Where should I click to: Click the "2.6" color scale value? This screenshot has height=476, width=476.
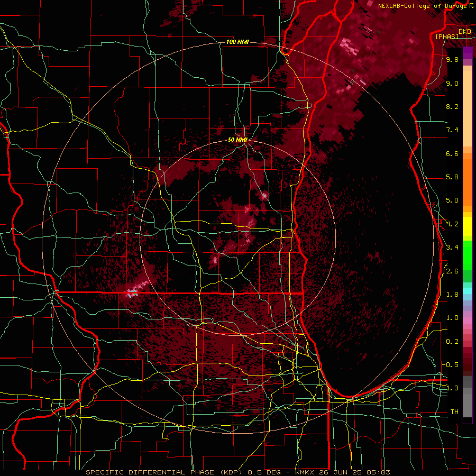tap(452, 271)
